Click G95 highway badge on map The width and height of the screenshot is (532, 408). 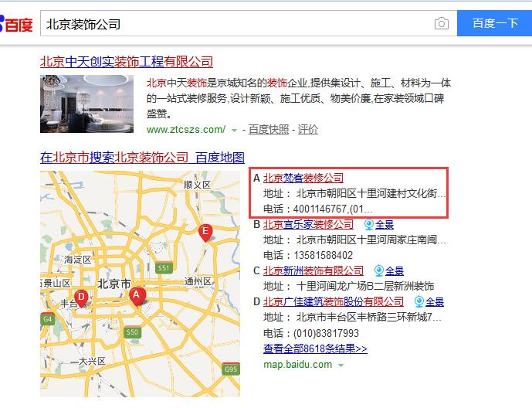click(x=231, y=369)
